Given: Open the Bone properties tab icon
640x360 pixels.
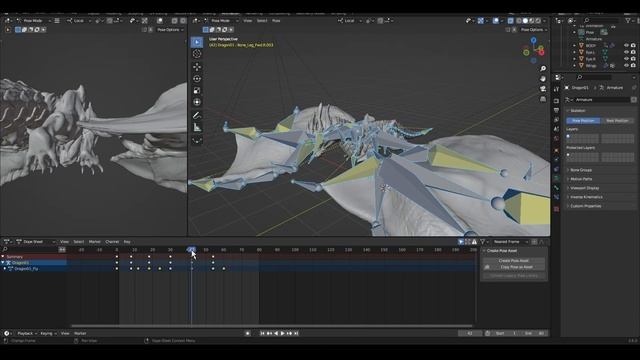Looking at the screenshot, I should click(x=556, y=188).
